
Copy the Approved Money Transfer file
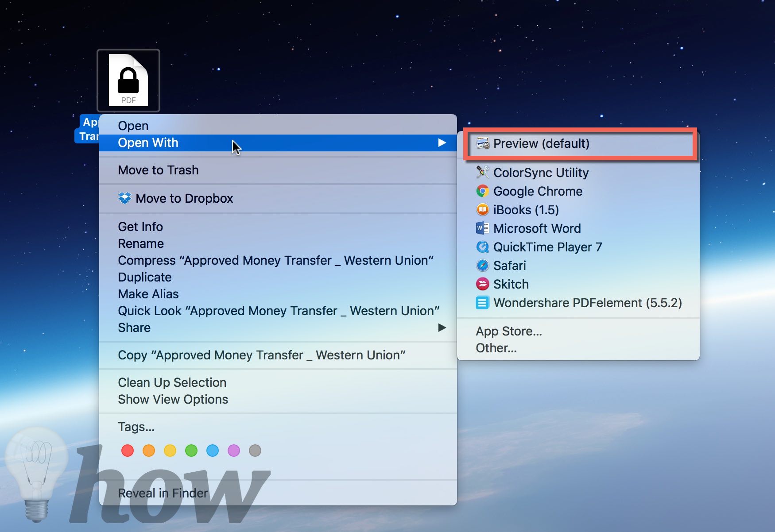[278, 355]
